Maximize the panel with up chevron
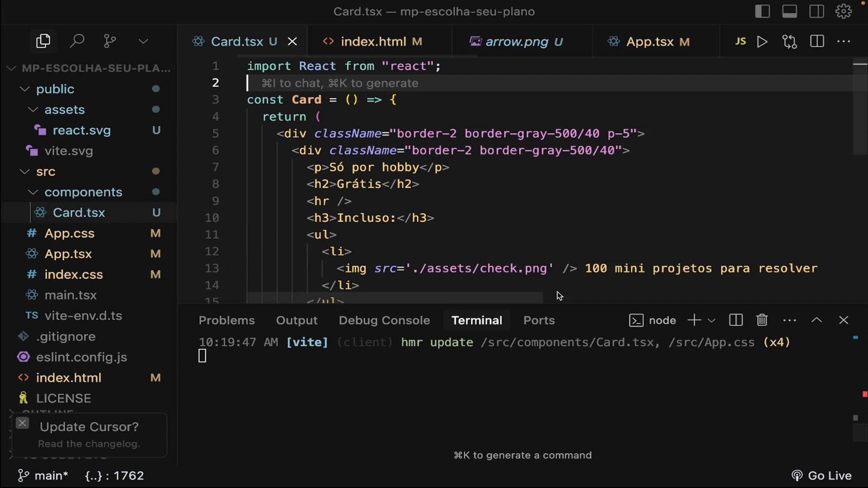The width and height of the screenshot is (868, 488). (x=816, y=320)
